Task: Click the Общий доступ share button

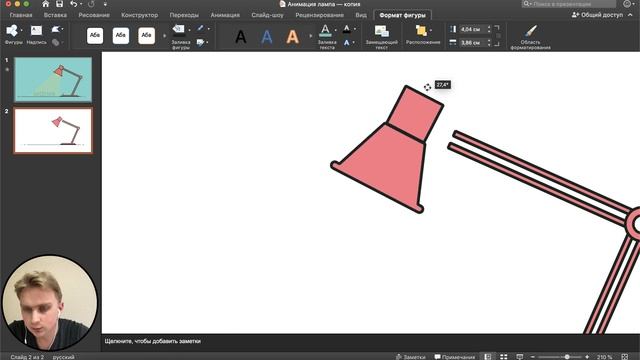Action: coord(597,15)
